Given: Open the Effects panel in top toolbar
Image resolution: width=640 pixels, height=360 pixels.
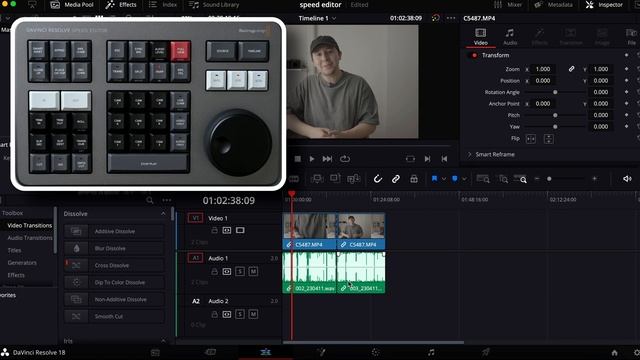Looking at the screenshot, I should (121, 5).
